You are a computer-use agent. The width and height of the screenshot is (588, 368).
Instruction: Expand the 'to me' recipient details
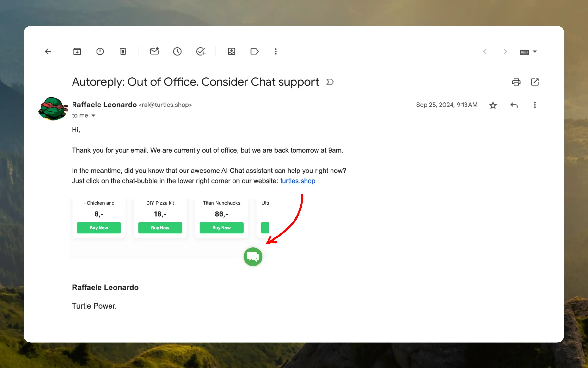[x=93, y=116]
